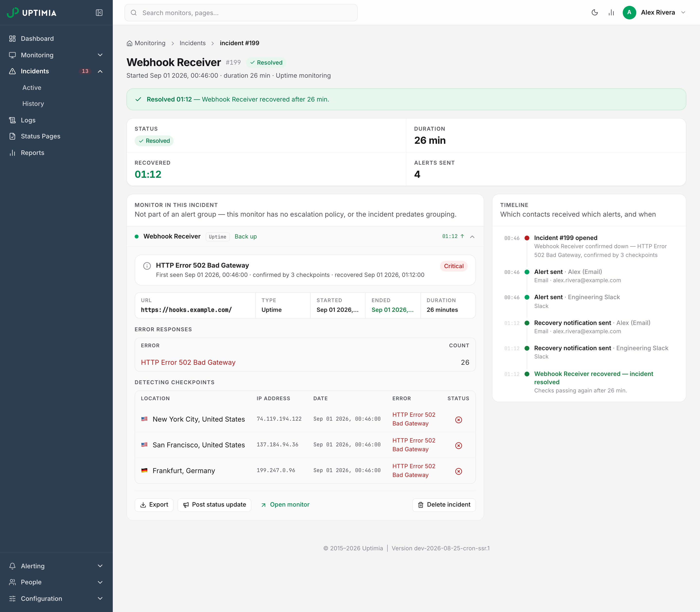Collapse the sidebar panel icon
Image resolution: width=700 pixels, height=612 pixels.
click(x=99, y=13)
